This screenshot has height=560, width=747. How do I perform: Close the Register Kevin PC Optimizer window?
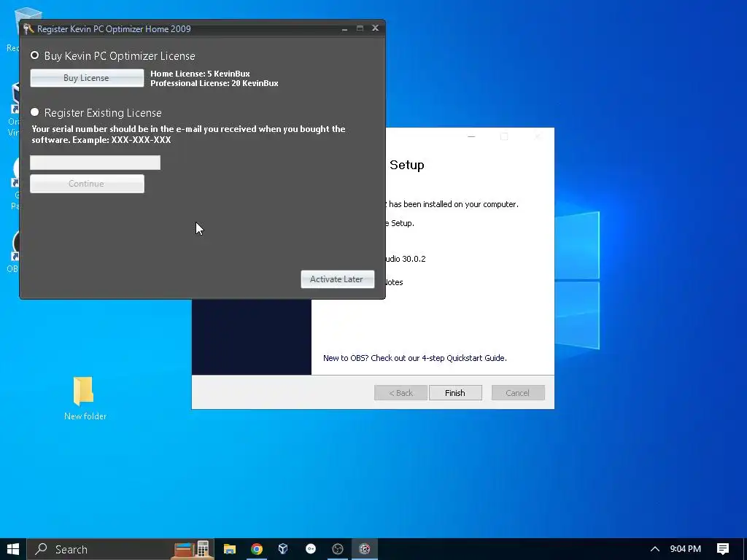376,28
